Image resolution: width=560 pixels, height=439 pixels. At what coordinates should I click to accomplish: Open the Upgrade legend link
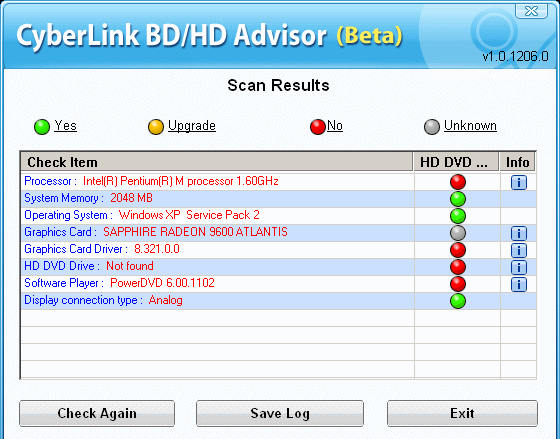(192, 126)
